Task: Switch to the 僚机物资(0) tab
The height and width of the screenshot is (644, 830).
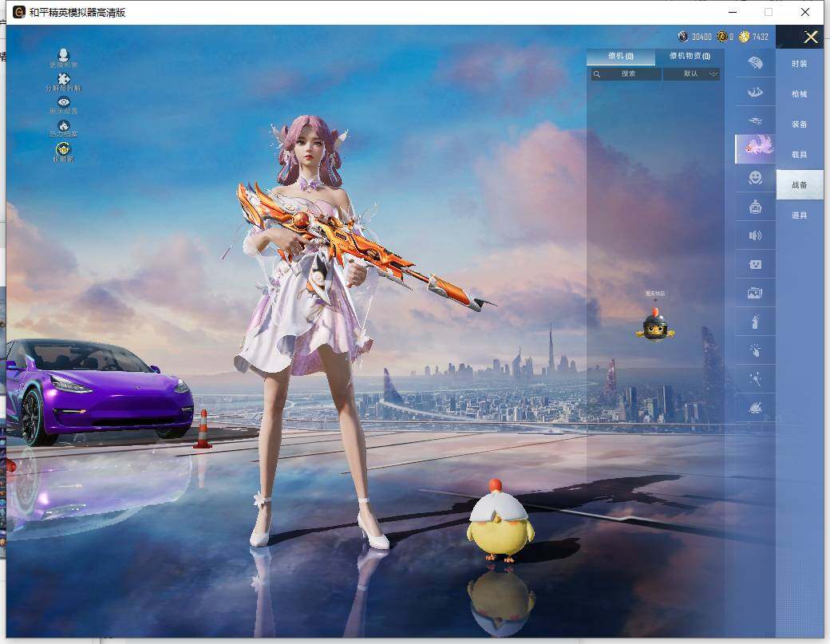Action: point(691,57)
